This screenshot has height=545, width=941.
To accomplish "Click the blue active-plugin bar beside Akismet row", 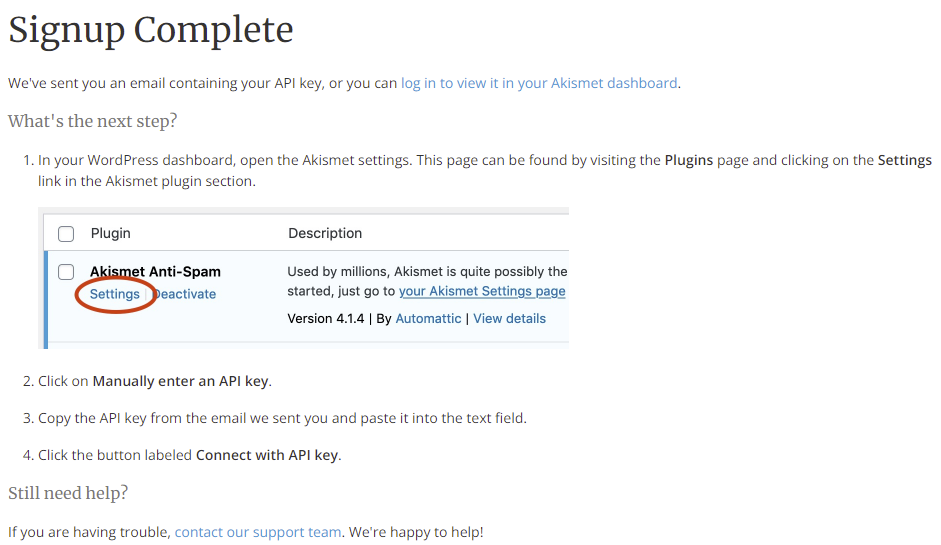I will [46, 300].
